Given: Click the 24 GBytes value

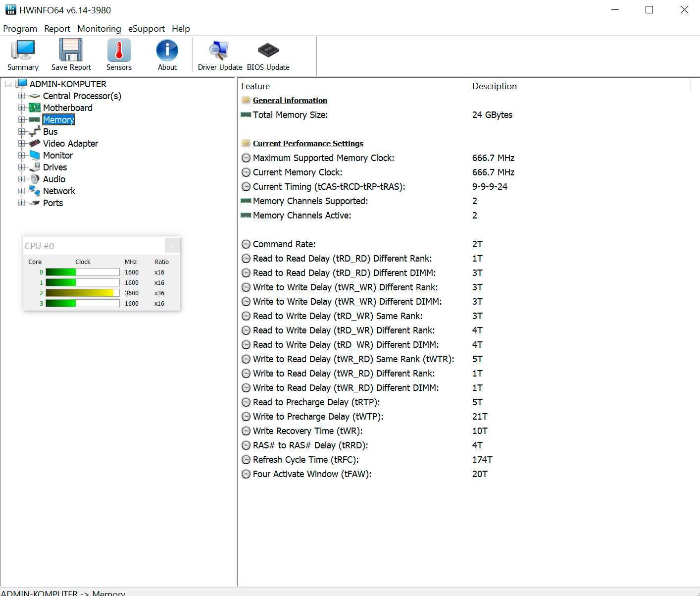Looking at the screenshot, I should 492,115.
